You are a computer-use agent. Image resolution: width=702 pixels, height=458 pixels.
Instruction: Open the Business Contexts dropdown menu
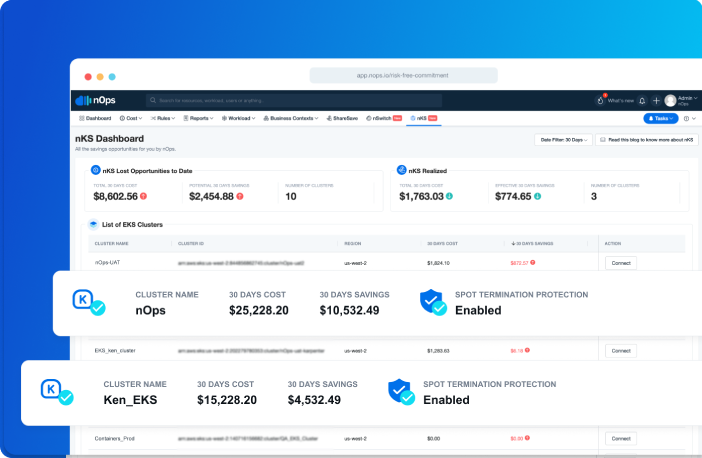point(291,118)
